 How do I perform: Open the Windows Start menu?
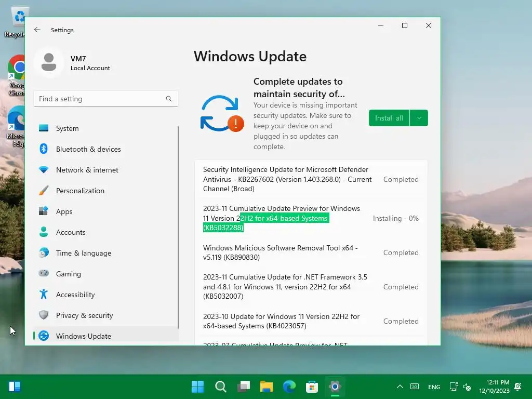click(x=198, y=387)
